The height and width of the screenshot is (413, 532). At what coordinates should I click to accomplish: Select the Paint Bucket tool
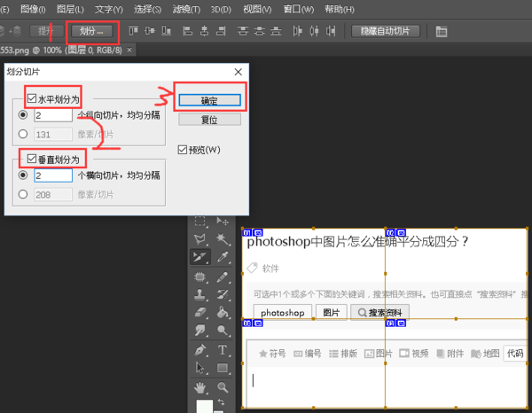coord(223,312)
